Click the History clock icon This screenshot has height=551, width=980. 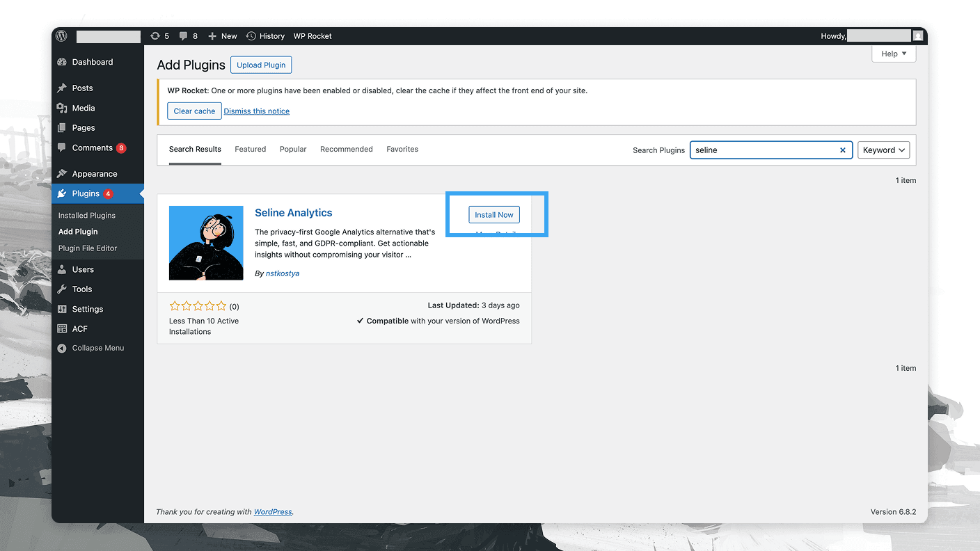tap(251, 36)
